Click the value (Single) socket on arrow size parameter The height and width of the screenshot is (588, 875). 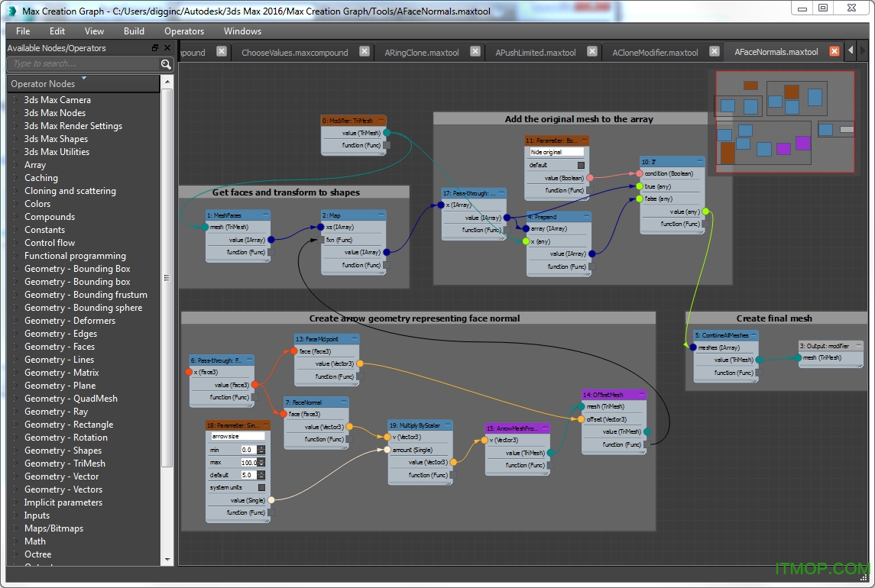(x=271, y=499)
